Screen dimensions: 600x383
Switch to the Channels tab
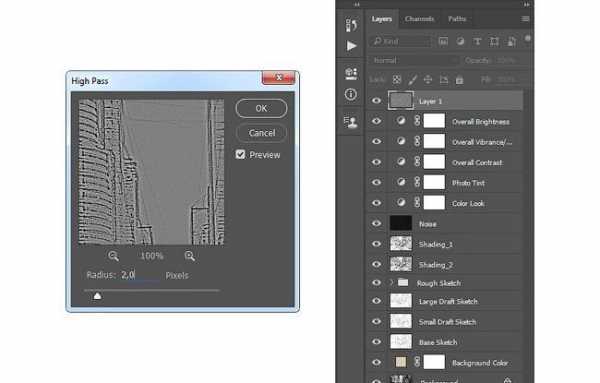click(x=419, y=19)
